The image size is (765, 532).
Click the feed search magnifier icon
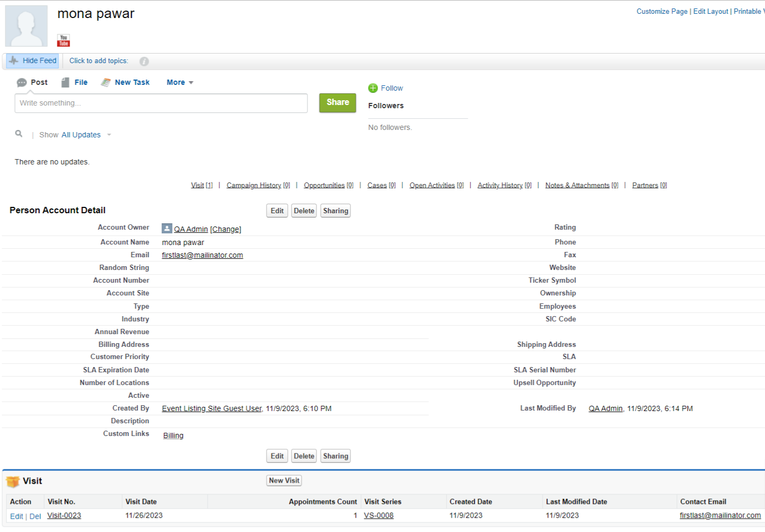point(19,134)
